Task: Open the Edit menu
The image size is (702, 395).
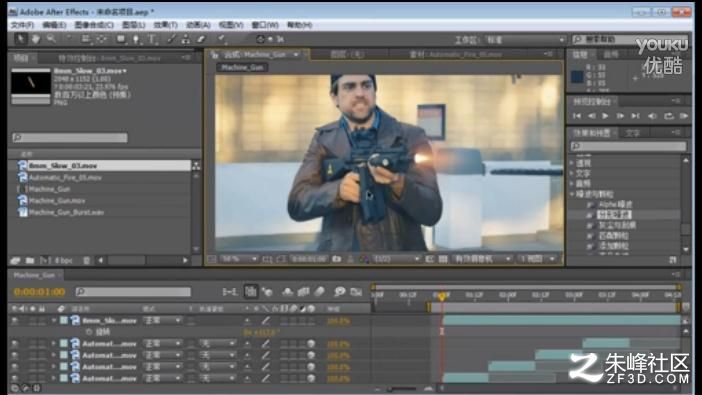Action: 54,25
